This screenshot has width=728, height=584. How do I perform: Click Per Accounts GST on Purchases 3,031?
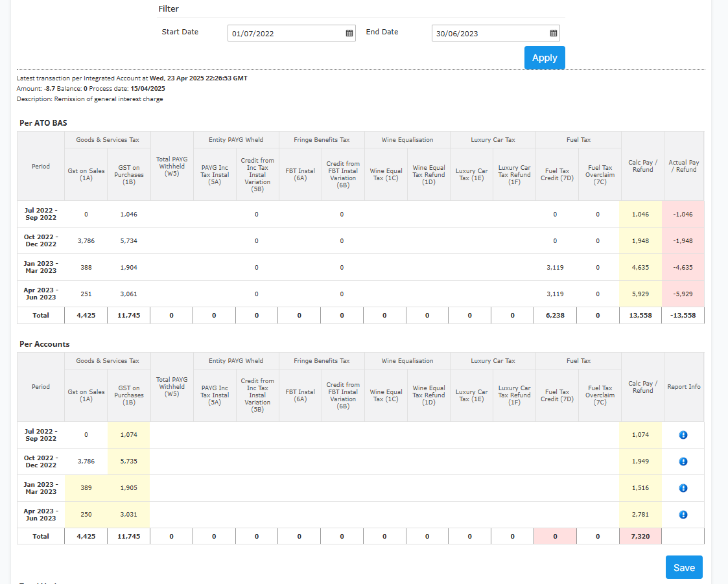pos(128,515)
